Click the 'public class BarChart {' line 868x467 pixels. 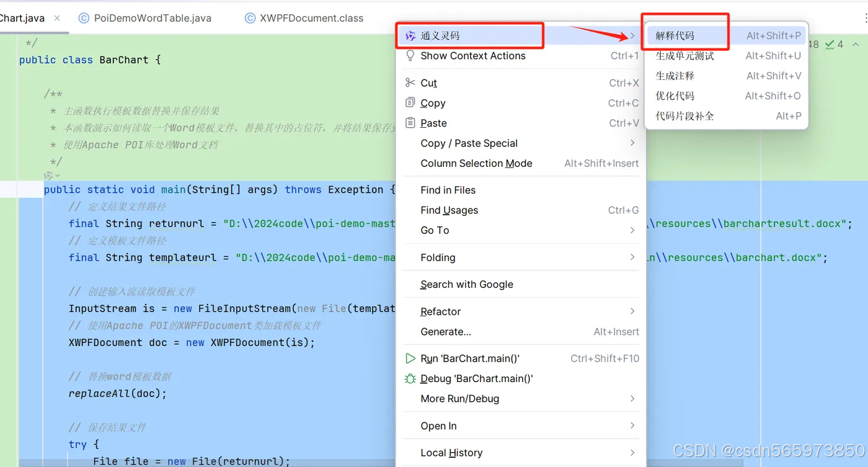tap(90, 60)
